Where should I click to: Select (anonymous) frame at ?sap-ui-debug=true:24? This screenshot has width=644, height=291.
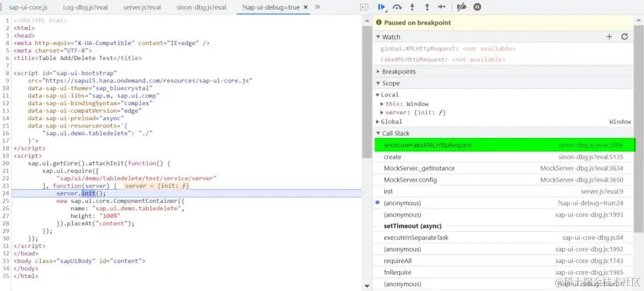[x=504, y=203]
